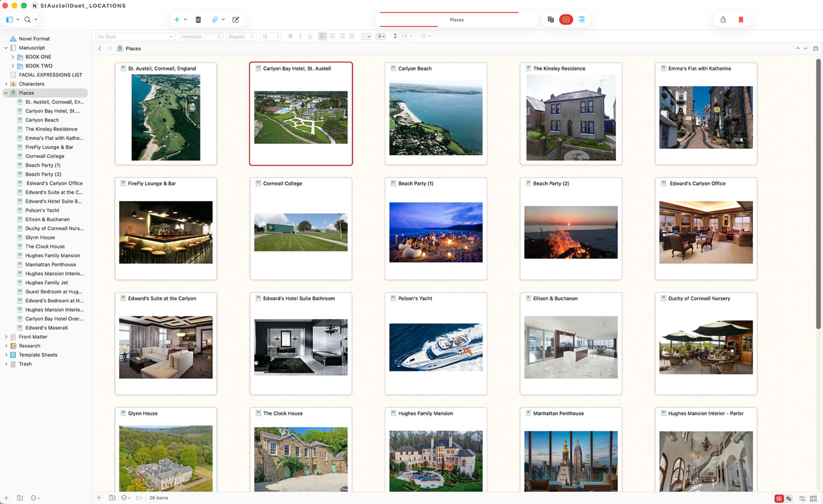Click new folder icon in editor footer
This screenshot has height=504, width=823.
112,498
